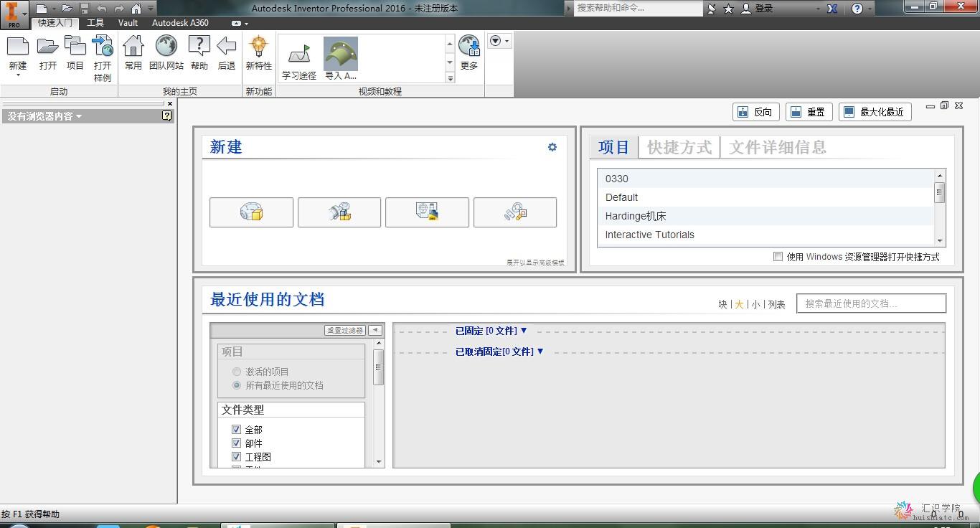Create a new presentation with the presentation template icon
This screenshot has height=528, width=980.
coord(515,212)
